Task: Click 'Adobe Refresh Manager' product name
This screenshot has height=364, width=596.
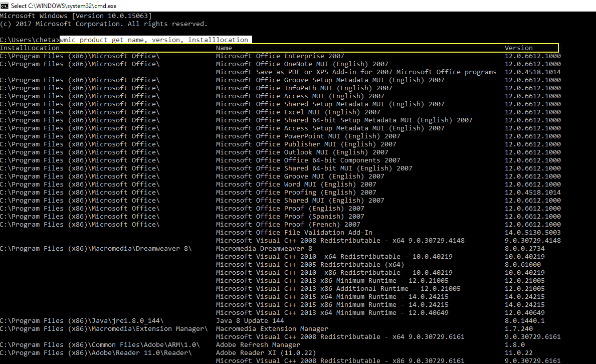Action: click(258, 344)
